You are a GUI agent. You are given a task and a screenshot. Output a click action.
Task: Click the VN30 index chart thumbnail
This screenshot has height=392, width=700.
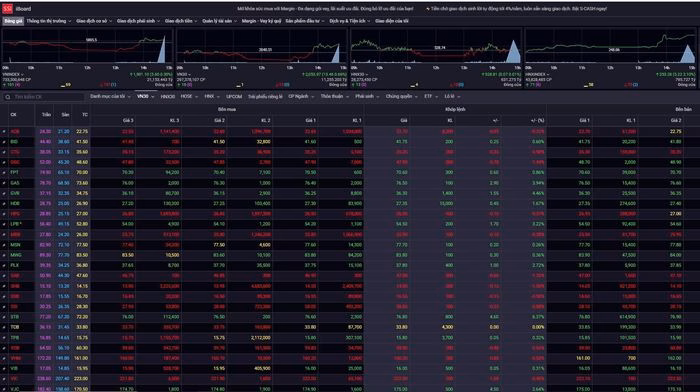pos(261,47)
